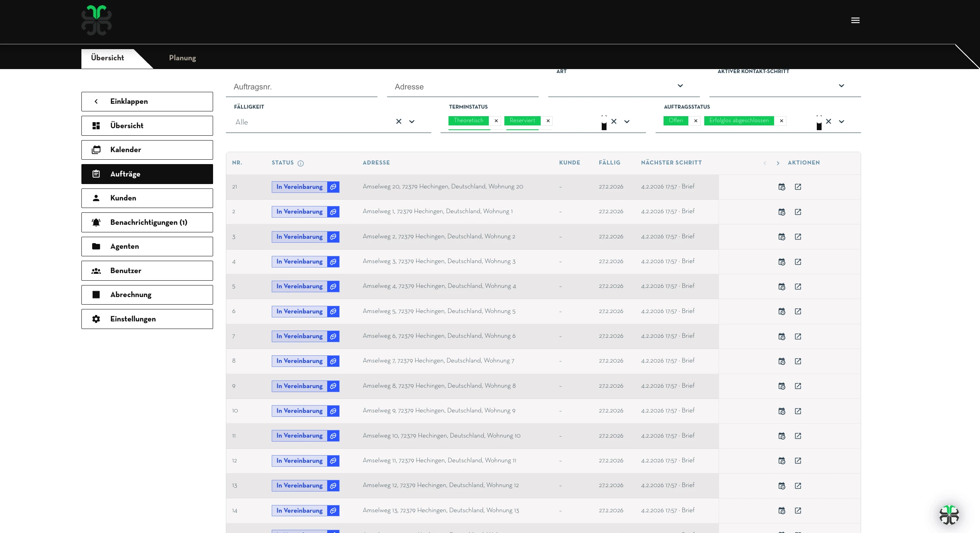This screenshot has height=533, width=980.
Task: Open order 2 in new window icon
Action: [x=798, y=212]
